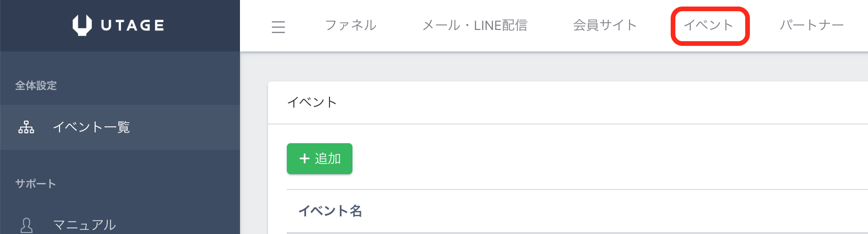Click the マニュアル label text
Image resolution: width=868 pixels, height=234 pixels.
coord(84,225)
